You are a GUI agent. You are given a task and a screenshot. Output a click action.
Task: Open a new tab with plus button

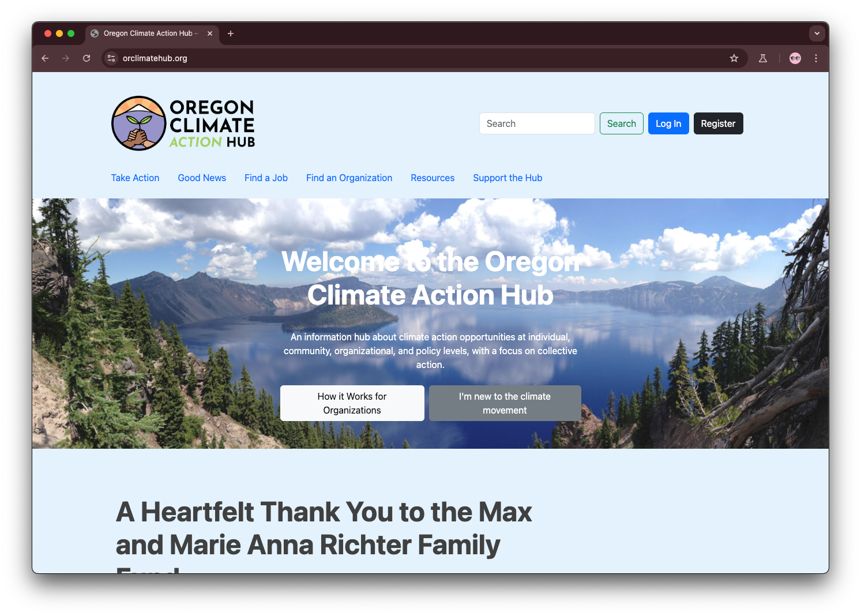231,33
